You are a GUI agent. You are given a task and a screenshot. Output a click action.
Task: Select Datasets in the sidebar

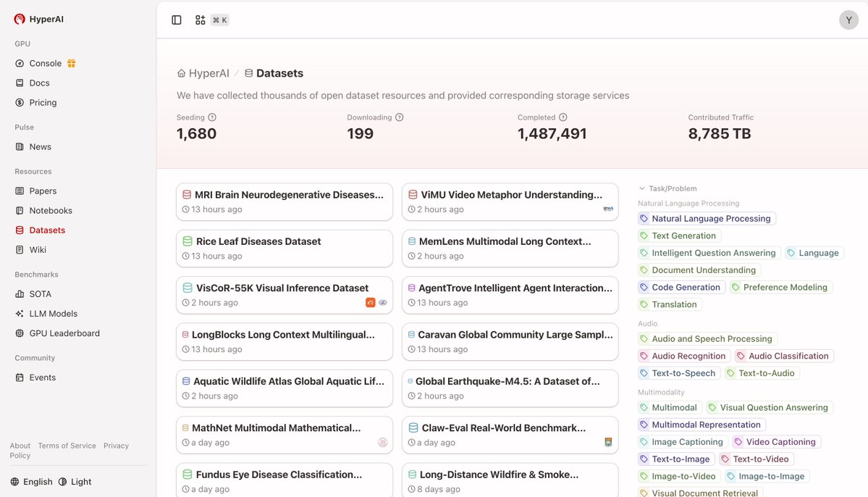click(x=40, y=230)
